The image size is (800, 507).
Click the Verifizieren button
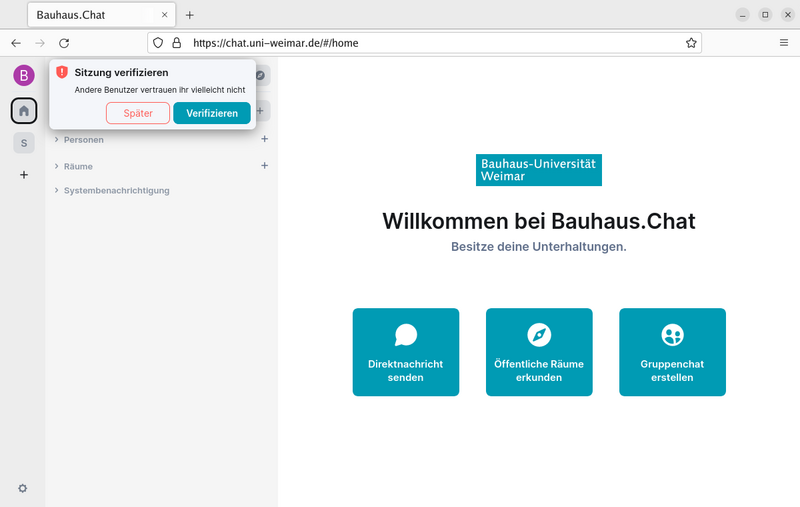point(212,113)
